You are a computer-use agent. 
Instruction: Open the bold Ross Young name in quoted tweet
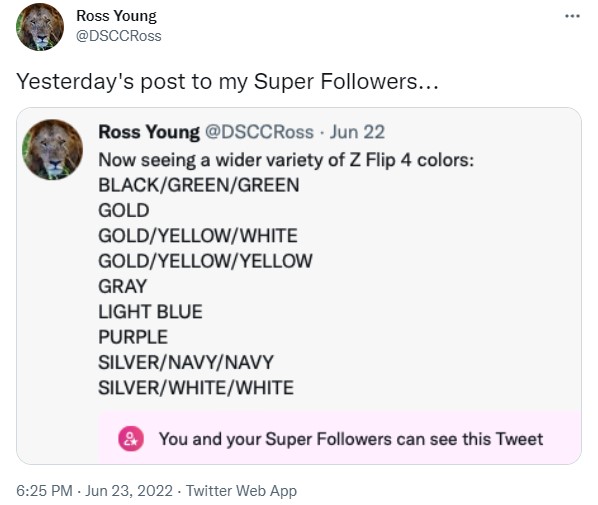pyautogui.click(x=149, y=132)
